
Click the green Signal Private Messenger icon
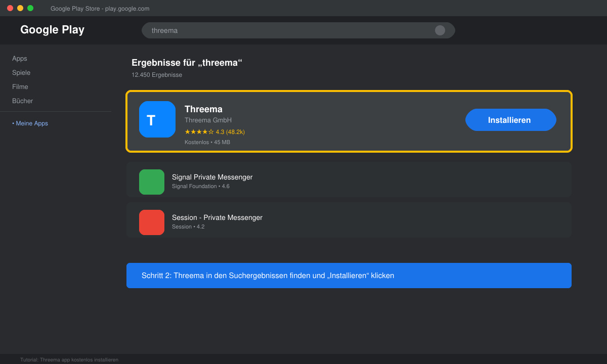point(152,182)
